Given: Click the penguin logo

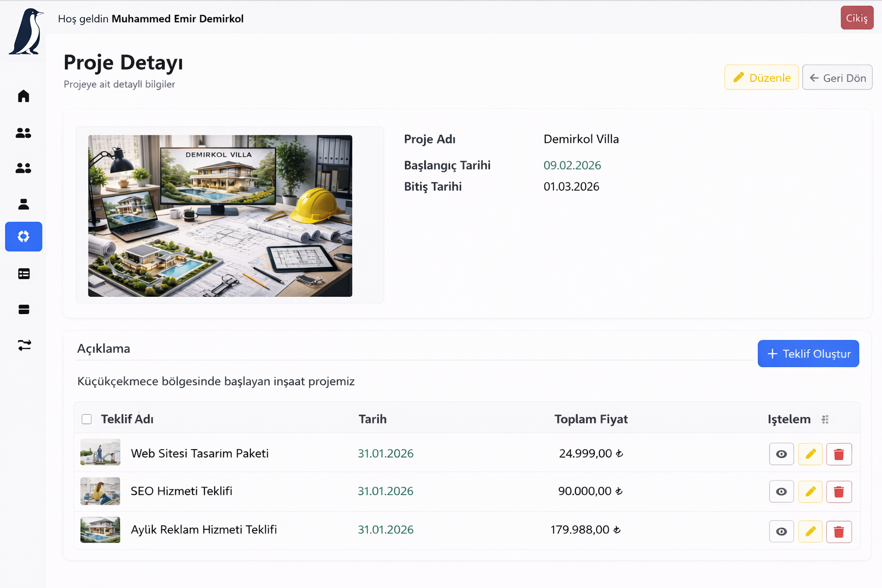Looking at the screenshot, I should tap(26, 32).
